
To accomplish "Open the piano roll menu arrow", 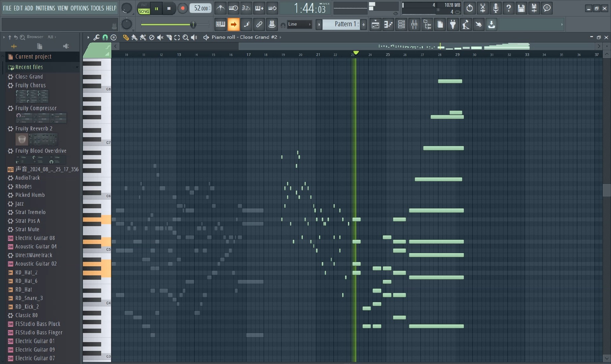I will pos(88,37).
